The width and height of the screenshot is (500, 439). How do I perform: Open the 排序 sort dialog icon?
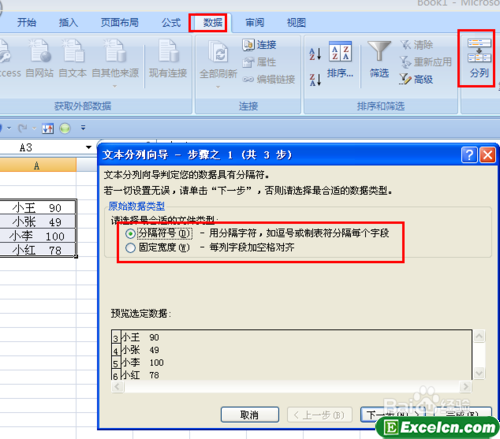(340, 60)
